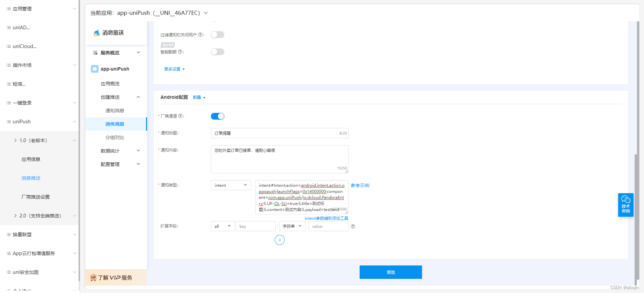This screenshot has height=293, width=644.
Task: Click the 一键登录 list icon
Action: [x=8, y=103]
